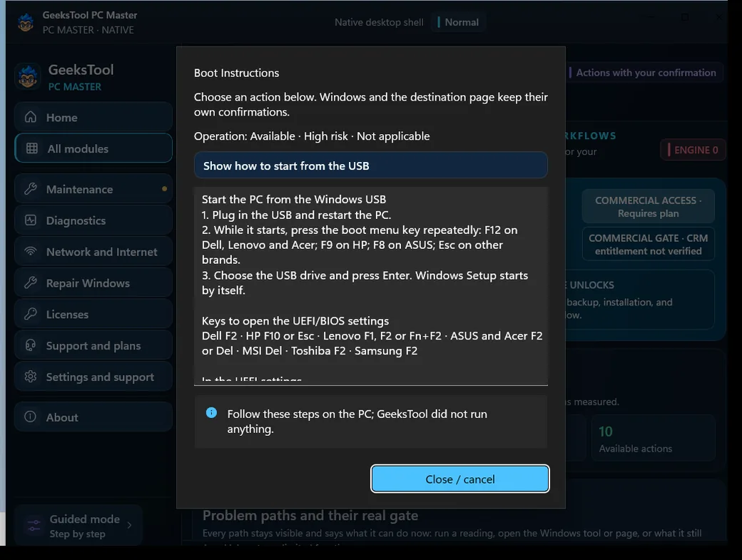The width and height of the screenshot is (742, 560).
Task: Click the ENGINE 0 badge
Action: tap(693, 150)
